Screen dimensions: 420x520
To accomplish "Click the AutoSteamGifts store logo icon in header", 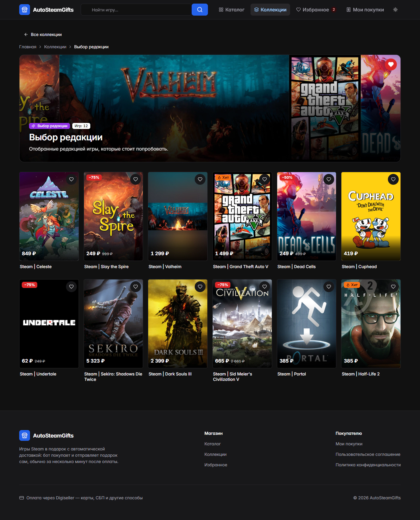I will click(25, 10).
